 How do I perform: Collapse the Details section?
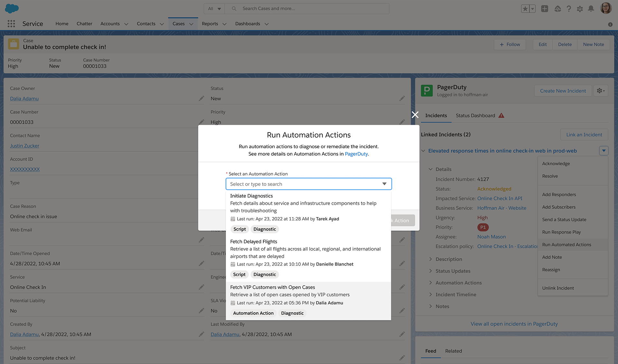pyautogui.click(x=430, y=169)
